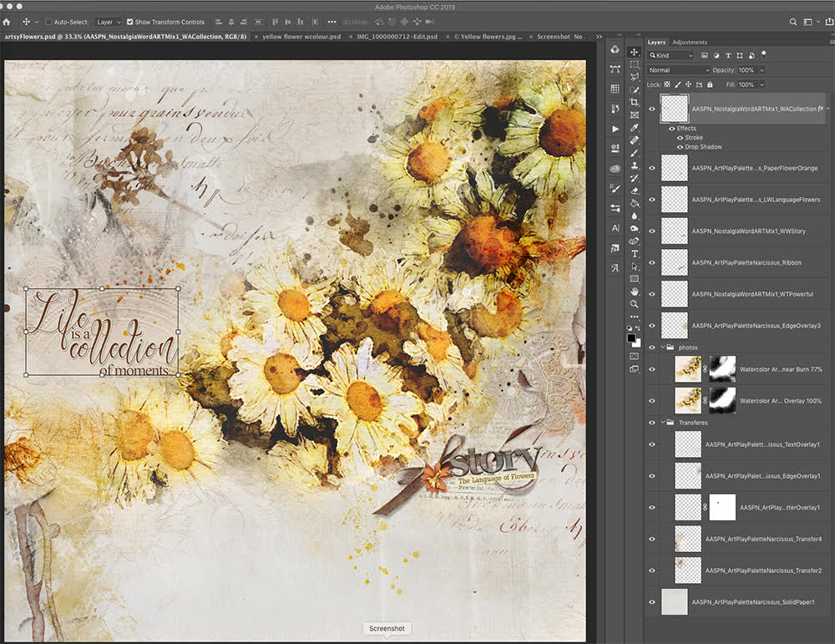
Task: Select the Pen tool
Action: pos(634,241)
